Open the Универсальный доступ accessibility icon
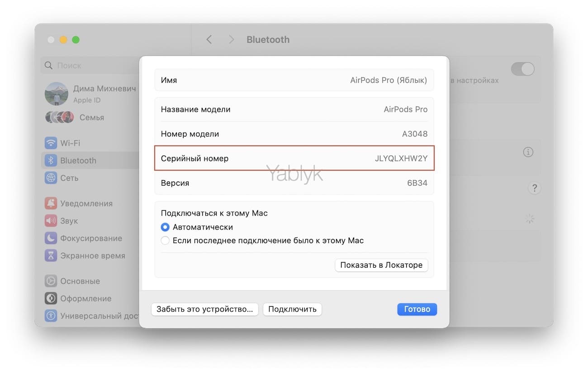The height and width of the screenshot is (374, 588). coord(51,316)
